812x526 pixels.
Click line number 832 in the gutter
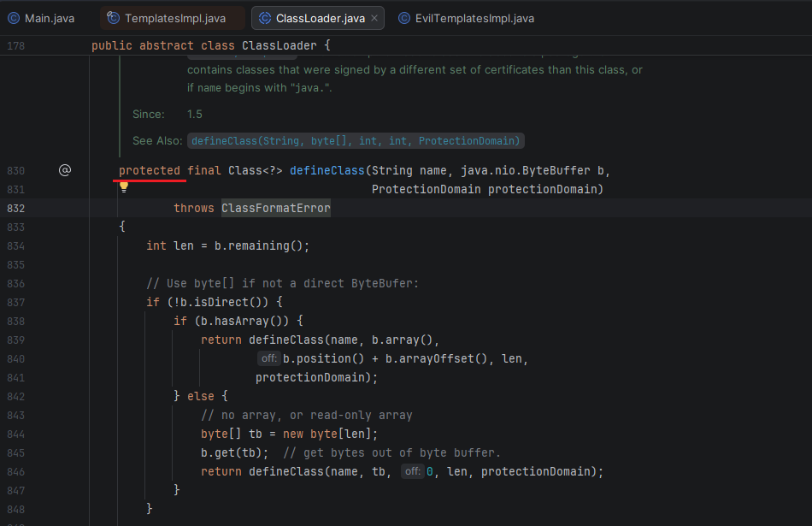(15, 208)
